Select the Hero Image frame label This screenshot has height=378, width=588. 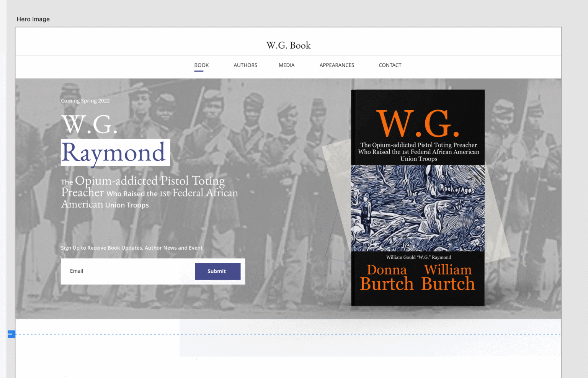click(x=33, y=19)
